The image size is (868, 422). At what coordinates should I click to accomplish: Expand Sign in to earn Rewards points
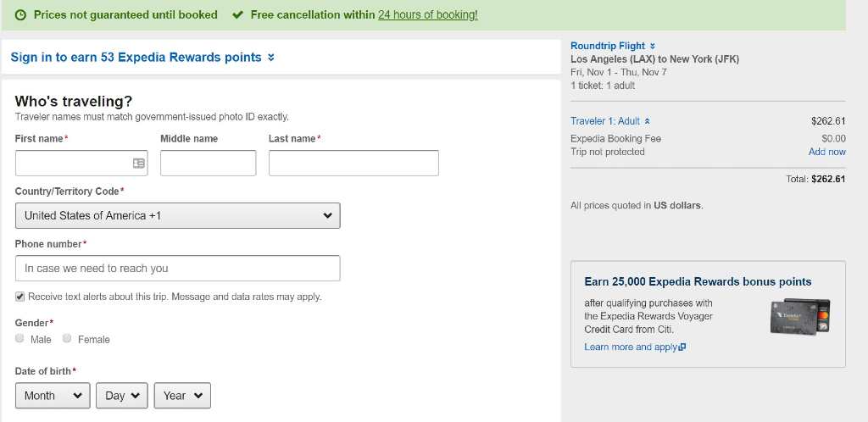pyautogui.click(x=270, y=58)
